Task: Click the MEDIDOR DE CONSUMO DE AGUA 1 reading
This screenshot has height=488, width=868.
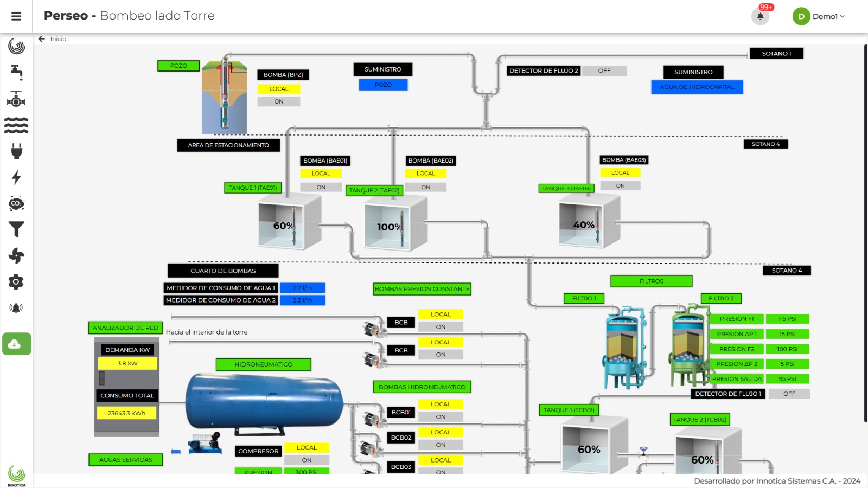Action: [x=302, y=288]
